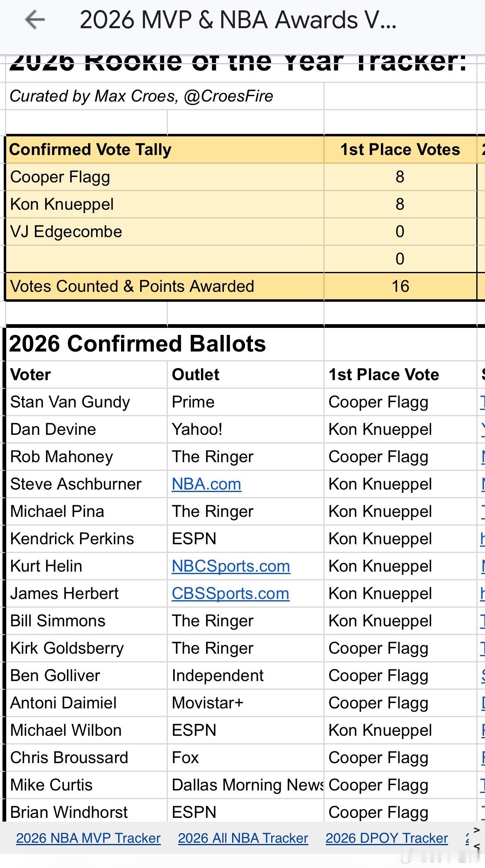
Task: Tap the back arrow icon
Action: [35, 19]
